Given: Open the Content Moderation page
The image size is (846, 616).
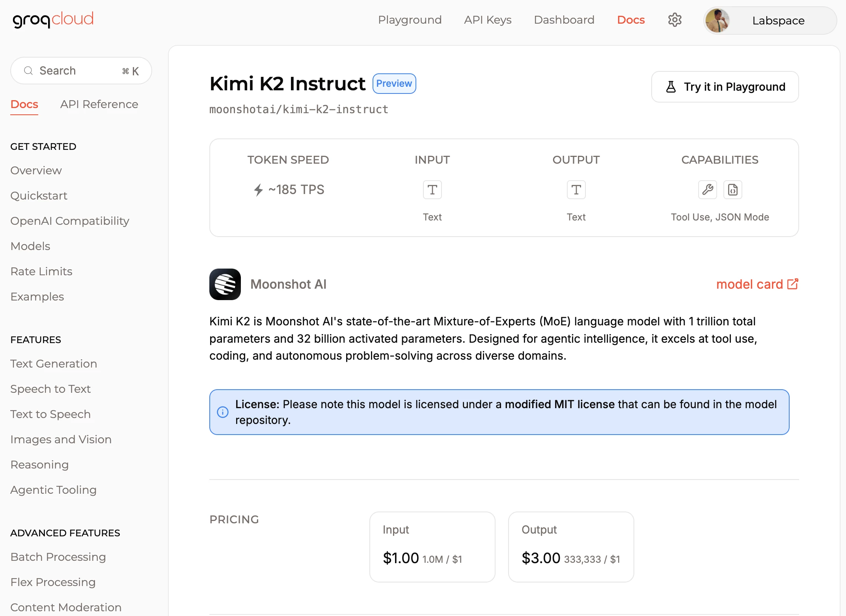Looking at the screenshot, I should pos(66,607).
